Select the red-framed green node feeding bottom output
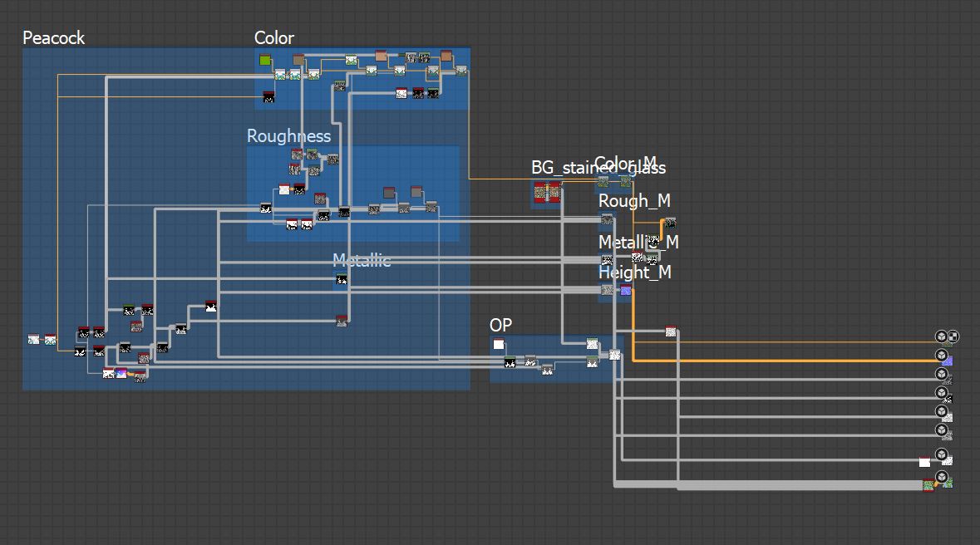The width and height of the screenshot is (980, 545). pos(928,485)
